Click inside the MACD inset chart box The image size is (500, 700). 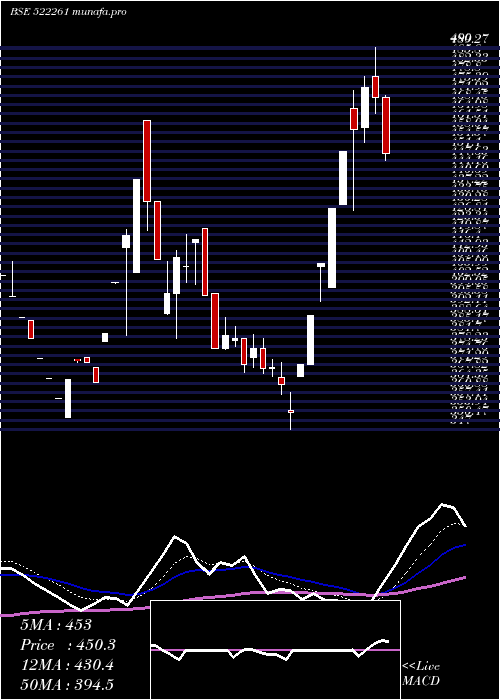click(x=275, y=650)
